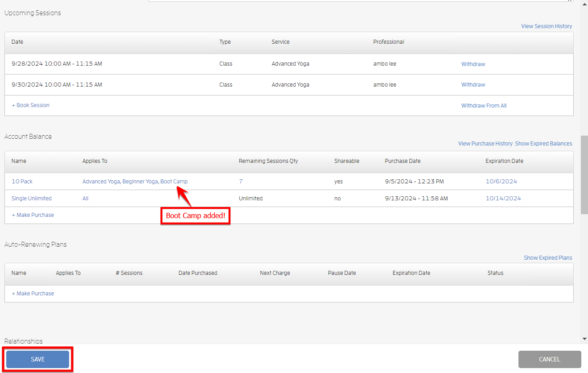This screenshot has width=588, height=373.
Task: Change expiration date 10/6/2024
Action: 501,182
